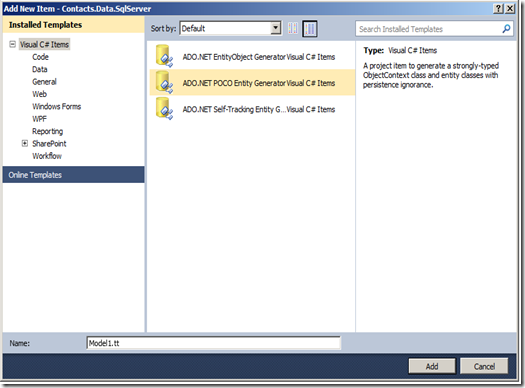Close the Add New Item dialog
This screenshot has height=388, width=525.
pos(510,8)
